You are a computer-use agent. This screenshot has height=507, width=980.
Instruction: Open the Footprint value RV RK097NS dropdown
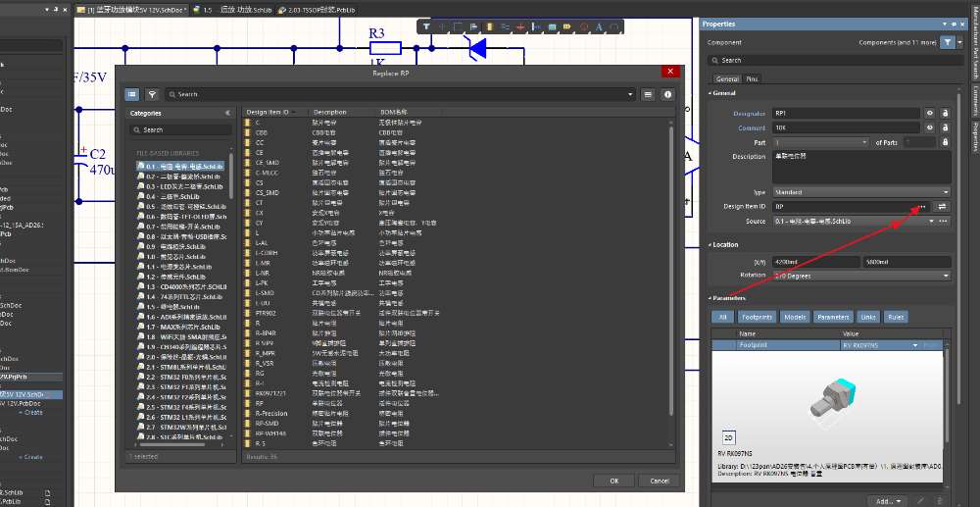click(x=915, y=345)
